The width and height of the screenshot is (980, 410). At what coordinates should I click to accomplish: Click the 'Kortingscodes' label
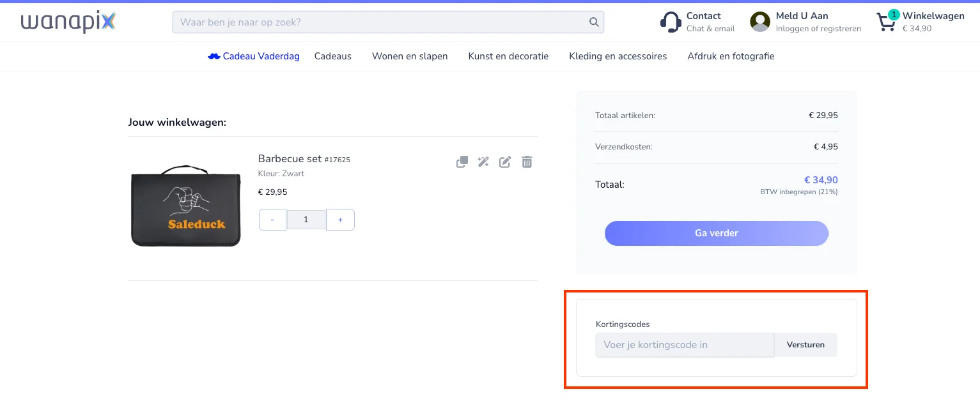(x=623, y=324)
